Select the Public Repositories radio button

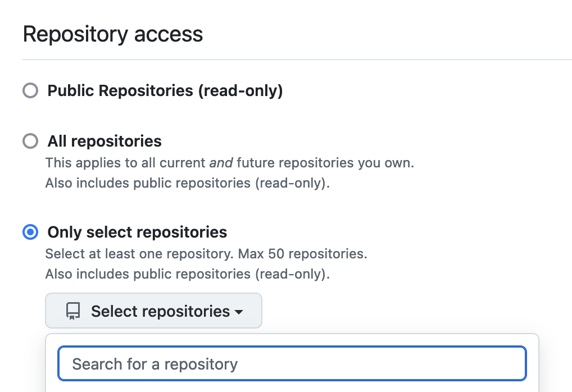(x=30, y=90)
